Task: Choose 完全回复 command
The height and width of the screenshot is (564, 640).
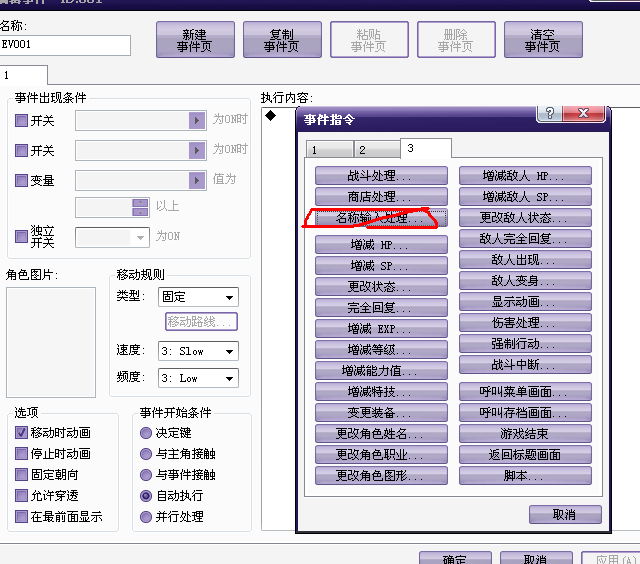Action: tap(381, 308)
